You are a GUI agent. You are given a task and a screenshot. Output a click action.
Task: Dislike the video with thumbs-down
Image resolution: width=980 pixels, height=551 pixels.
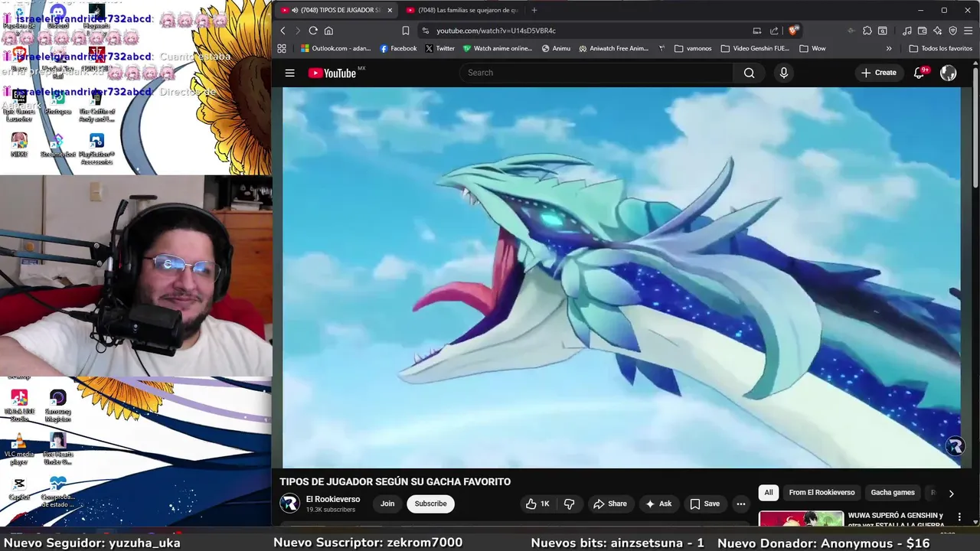[x=569, y=504]
